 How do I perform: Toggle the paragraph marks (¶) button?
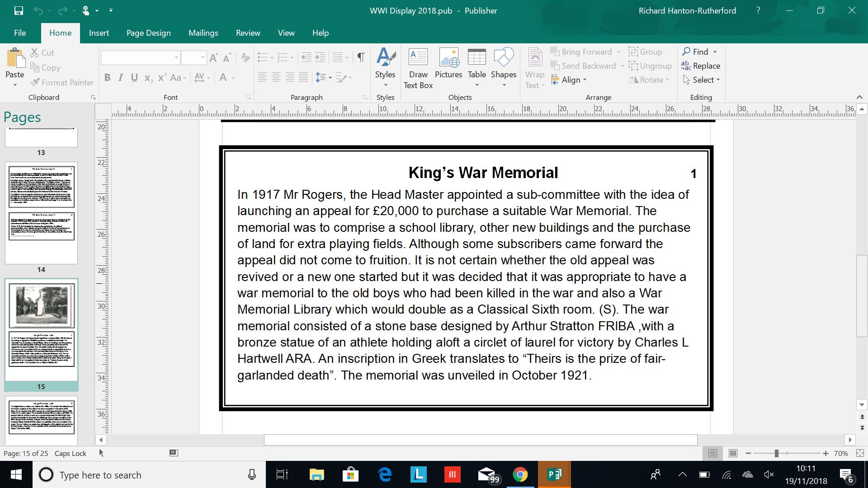(361, 57)
